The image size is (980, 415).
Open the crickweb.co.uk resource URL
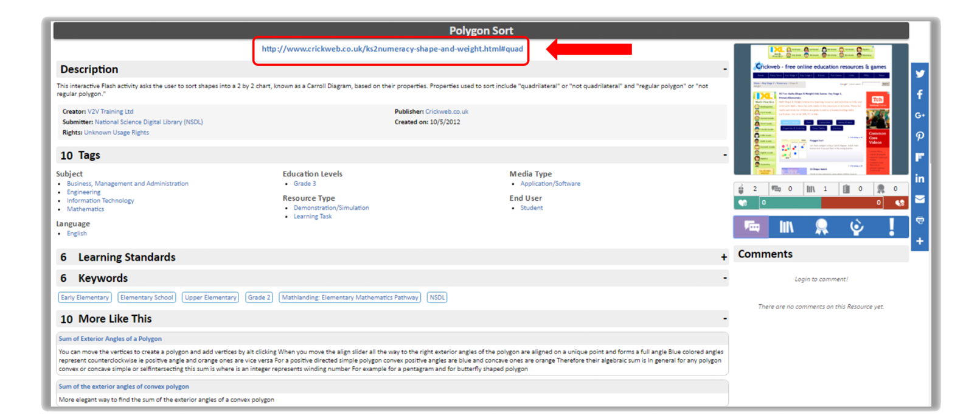tap(392, 49)
